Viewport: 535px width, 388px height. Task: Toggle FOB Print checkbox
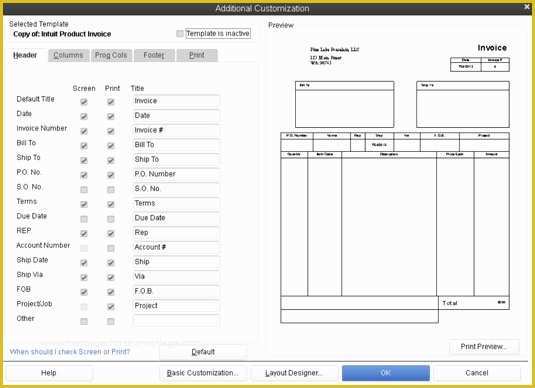point(111,292)
